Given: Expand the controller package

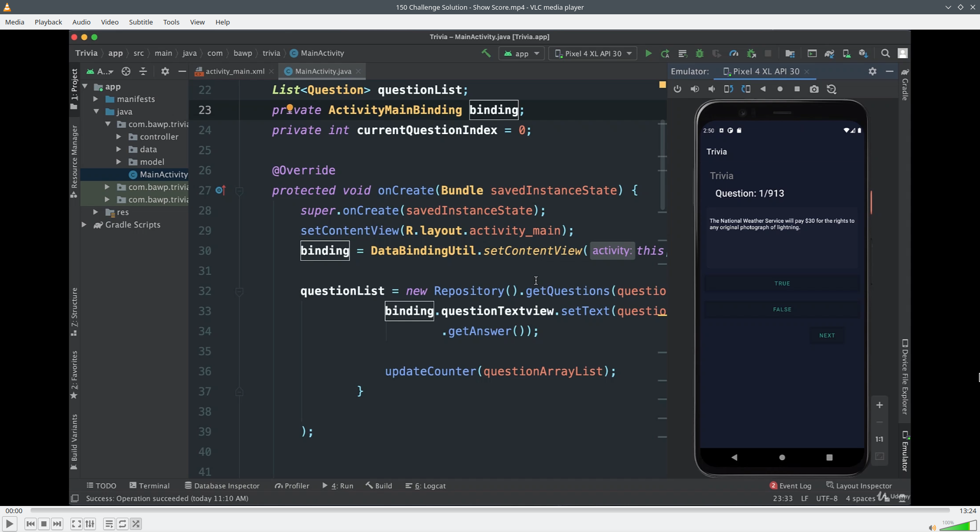Looking at the screenshot, I should [118, 137].
